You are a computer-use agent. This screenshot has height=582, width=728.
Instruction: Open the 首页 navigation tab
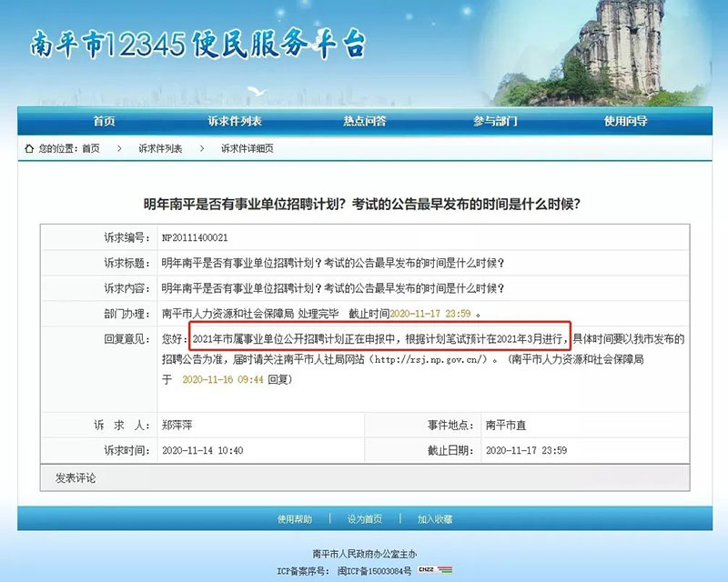(x=104, y=121)
